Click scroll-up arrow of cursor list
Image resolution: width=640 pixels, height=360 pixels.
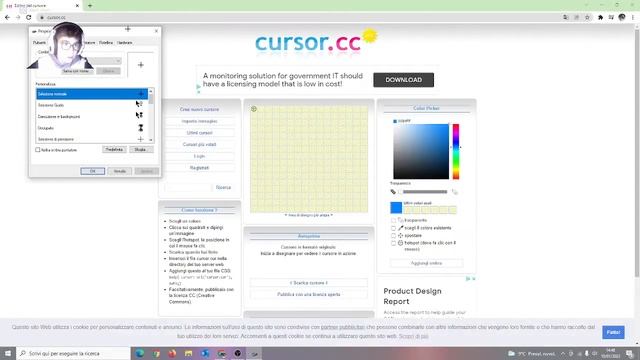[x=151, y=91]
